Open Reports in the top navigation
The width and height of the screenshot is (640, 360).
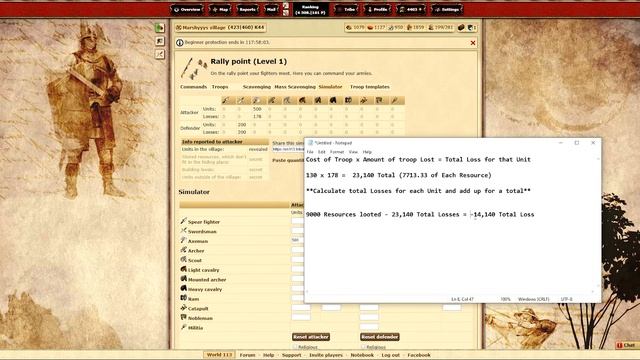[247, 9]
